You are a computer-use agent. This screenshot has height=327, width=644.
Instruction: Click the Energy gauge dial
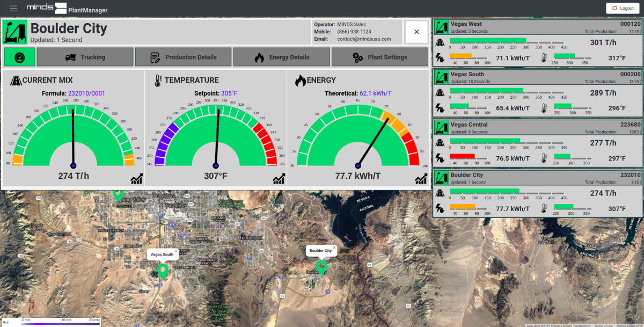coord(358,135)
